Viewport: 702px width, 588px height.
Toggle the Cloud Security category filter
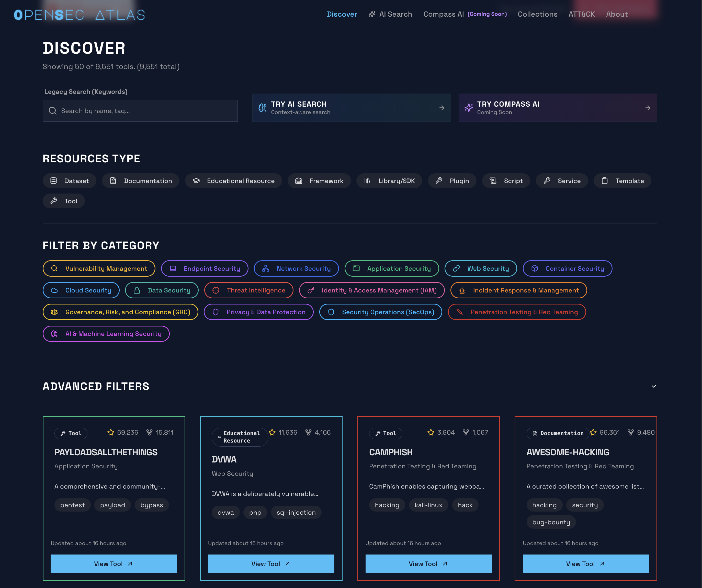[81, 290]
